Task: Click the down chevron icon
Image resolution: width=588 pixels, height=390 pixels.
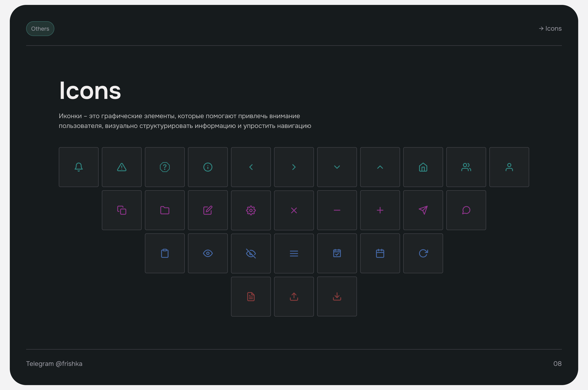Action: click(337, 167)
